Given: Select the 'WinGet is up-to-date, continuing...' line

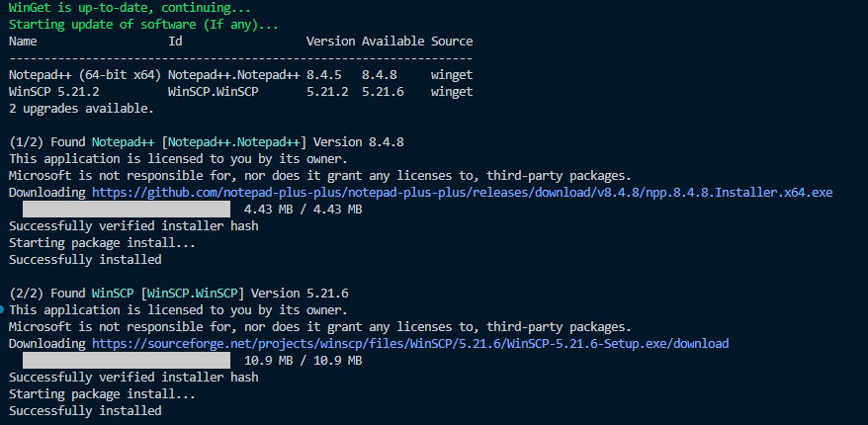Looking at the screenshot, I should [130, 8].
